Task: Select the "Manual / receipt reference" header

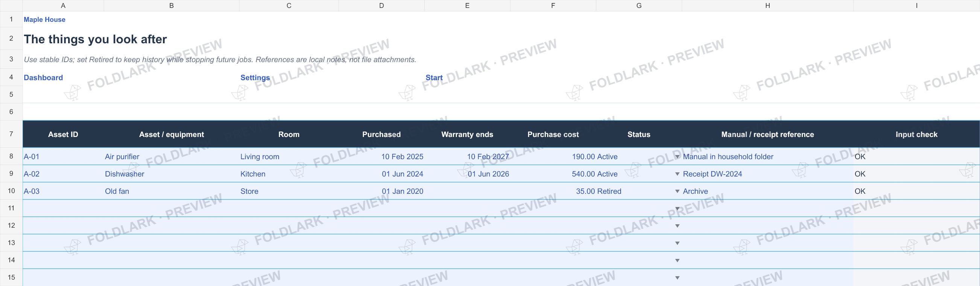Action: (768, 134)
